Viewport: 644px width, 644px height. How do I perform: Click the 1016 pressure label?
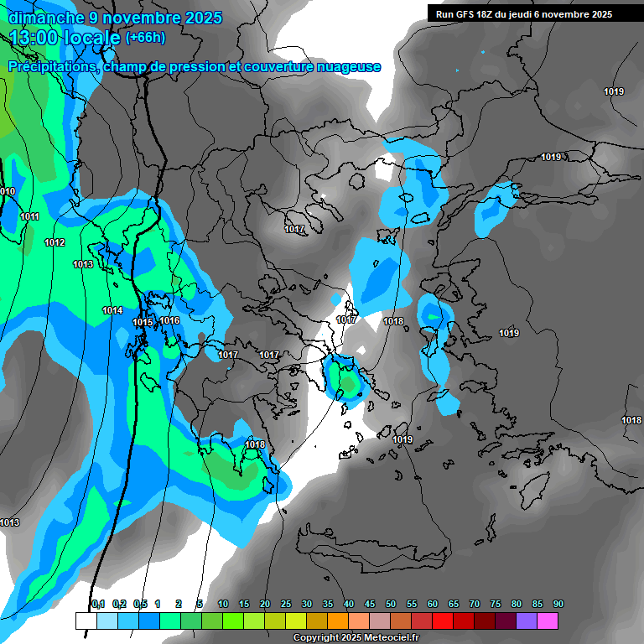click(x=169, y=321)
